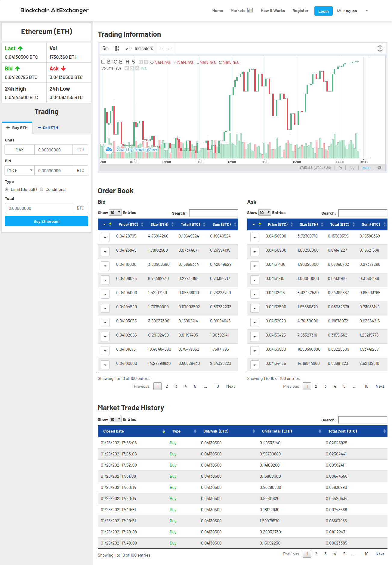Collapse the BTC-ETH chart legend
The width and height of the screenshot is (392, 565).
(x=103, y=62)
